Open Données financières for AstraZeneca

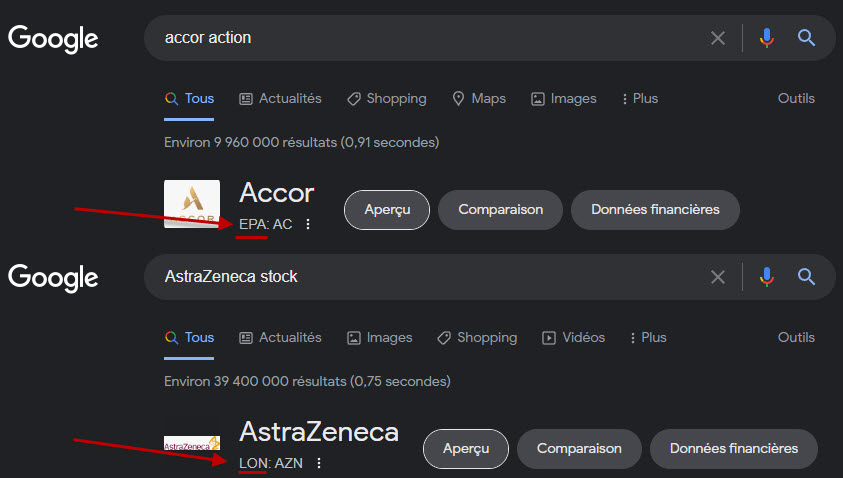(734, 448)
